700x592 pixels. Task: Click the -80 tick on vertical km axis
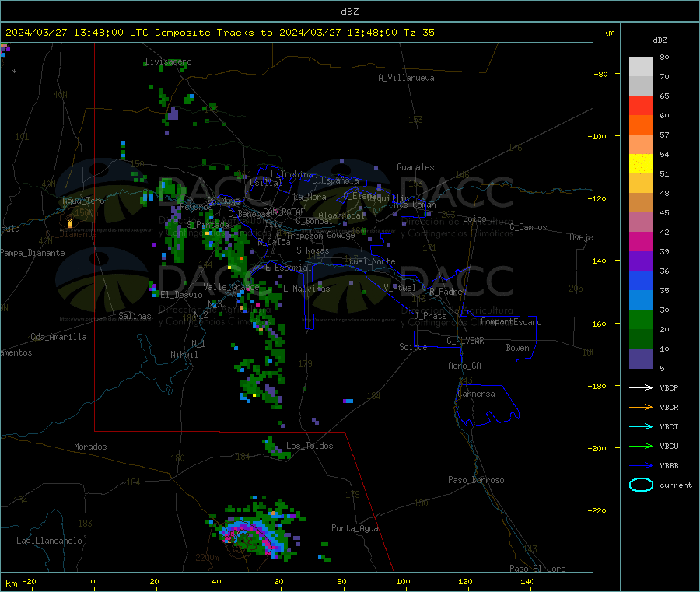point(600,74)
